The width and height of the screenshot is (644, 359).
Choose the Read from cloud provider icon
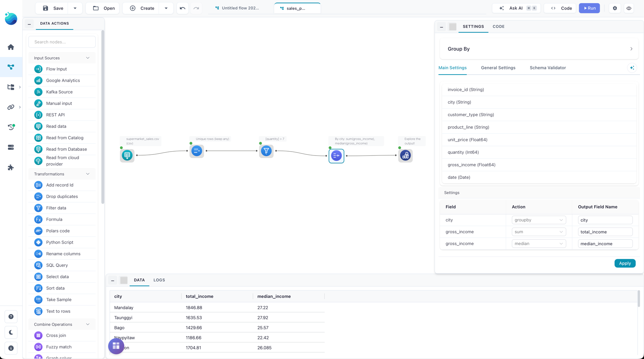[x=38, y=161]
